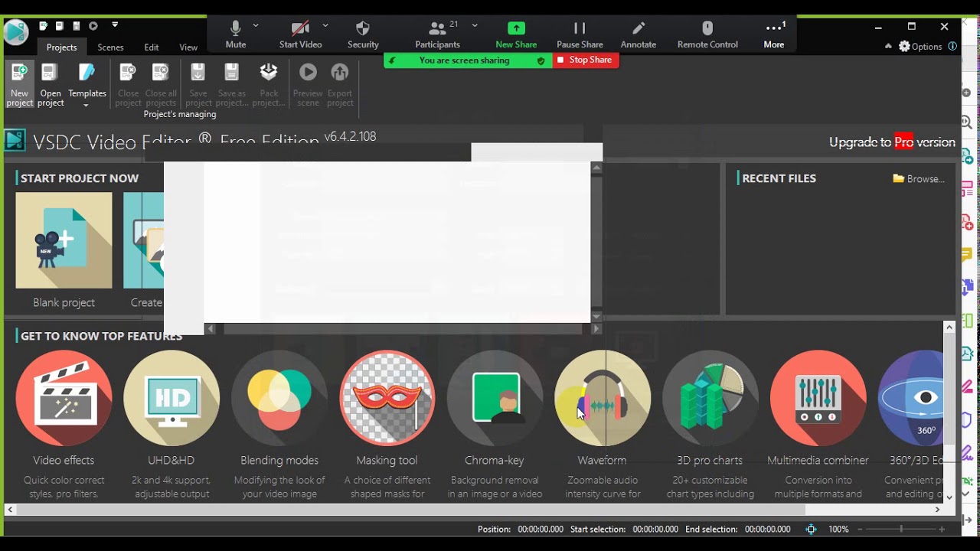980x551 pixels.
Task: Open the Zoom More menu
Action: (x=774, y=34)
